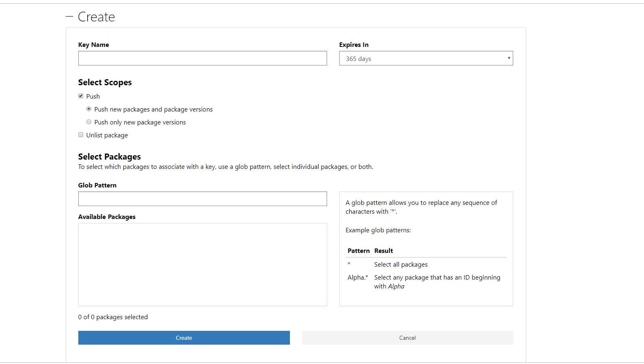This screenshot has height=364, width=644.
Task: Open the Expires In 365 days dropdown
Action: click(426, 58)
